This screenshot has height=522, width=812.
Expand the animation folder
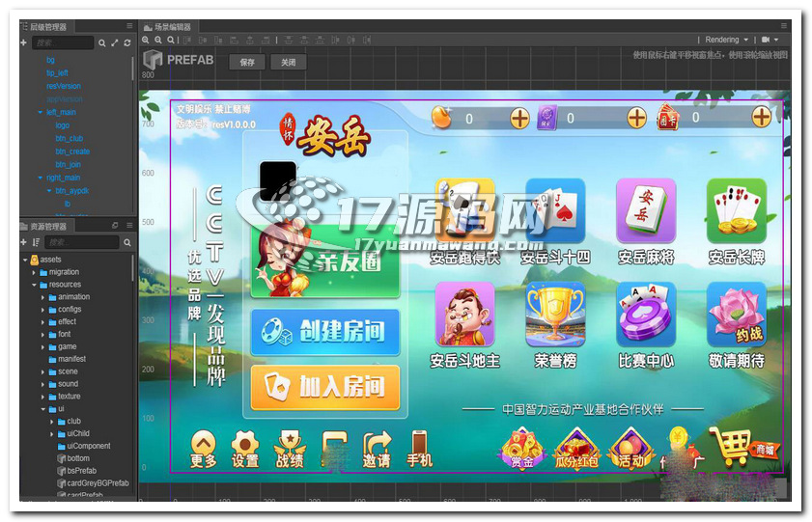(x=43, y=297)
